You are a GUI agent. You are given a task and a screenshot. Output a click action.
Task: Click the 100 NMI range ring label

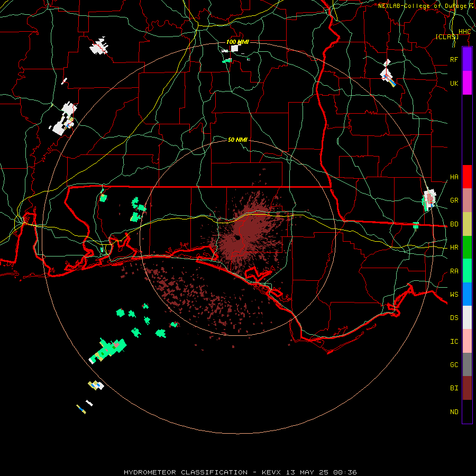click(237, 42)
